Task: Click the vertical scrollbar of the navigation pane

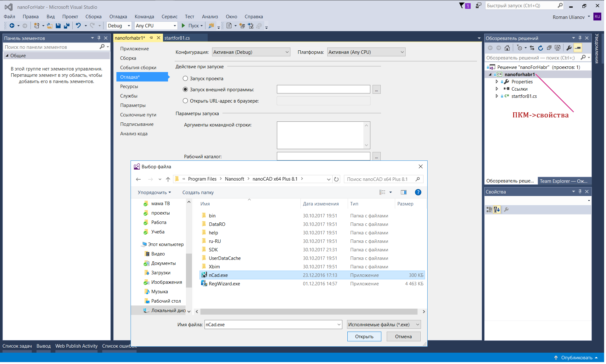Action: click(x=189, y=271)
